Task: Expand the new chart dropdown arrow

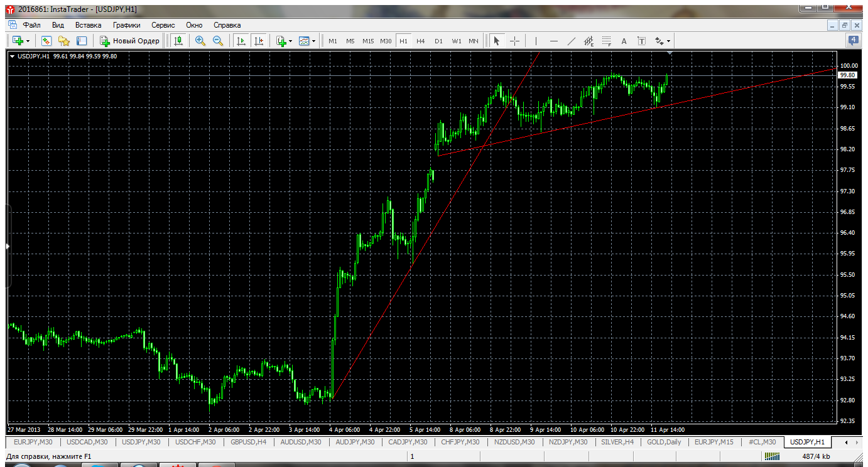Action: tap(28, 41)
